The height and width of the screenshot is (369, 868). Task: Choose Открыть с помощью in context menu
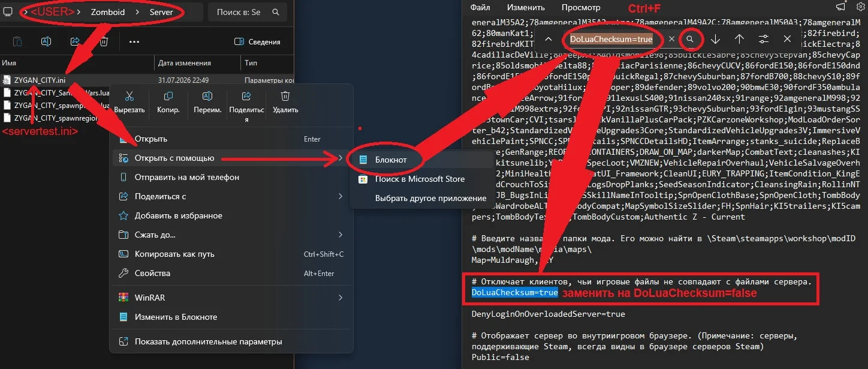click(231, 158)
